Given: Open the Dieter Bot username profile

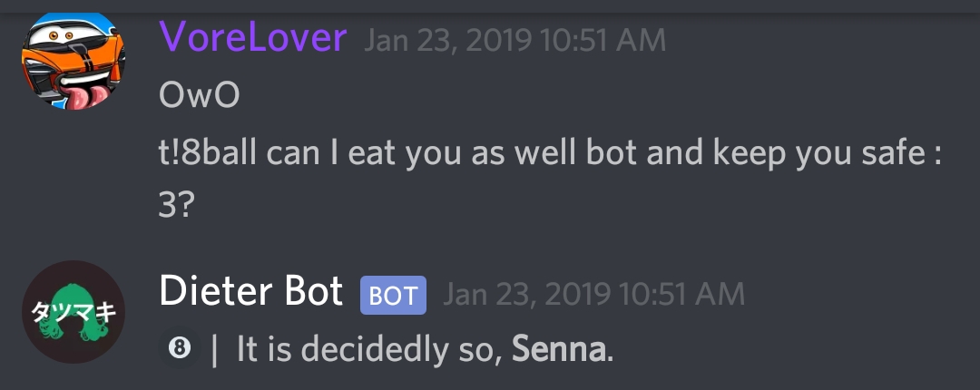Looking at the screenshot, I should [x=251, y=291].
